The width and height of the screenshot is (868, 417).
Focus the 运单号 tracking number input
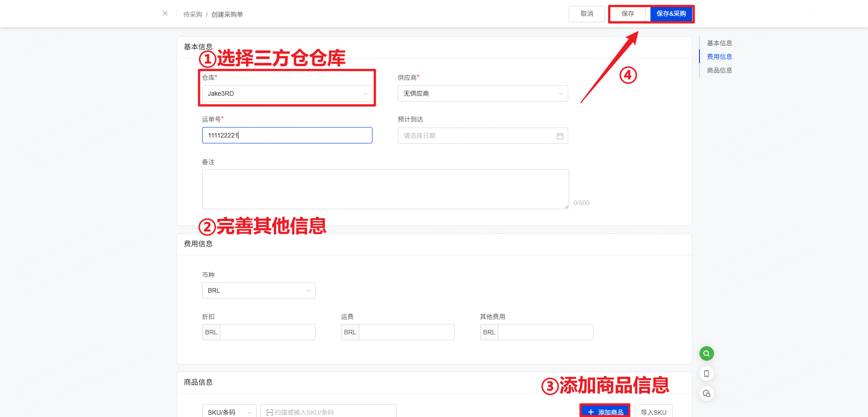point(287,135)
